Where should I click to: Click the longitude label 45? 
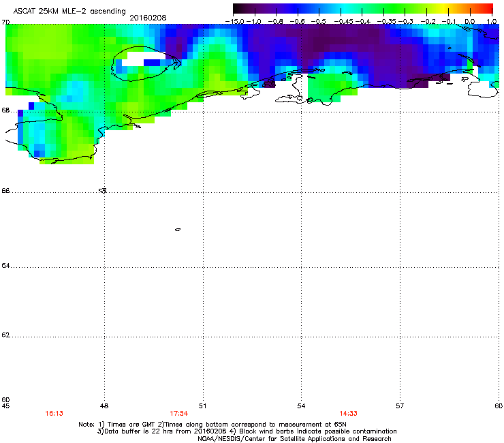[5, 406]
